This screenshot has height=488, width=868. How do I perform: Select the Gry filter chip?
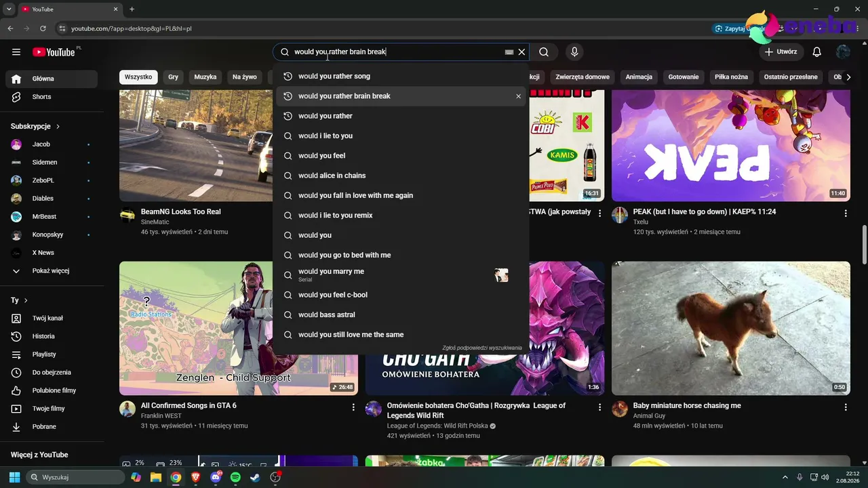click(173, 77)
